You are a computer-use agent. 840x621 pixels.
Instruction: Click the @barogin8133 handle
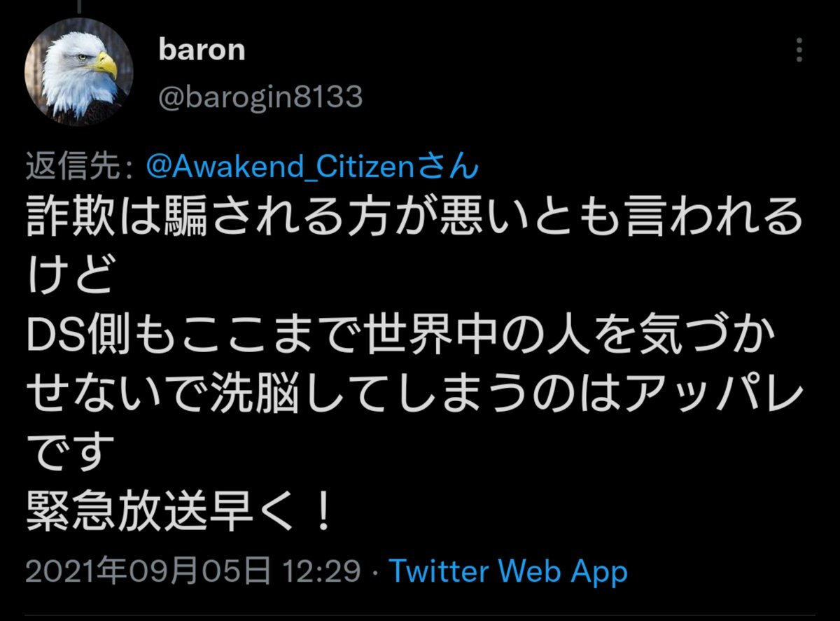[x=260, y=97]
